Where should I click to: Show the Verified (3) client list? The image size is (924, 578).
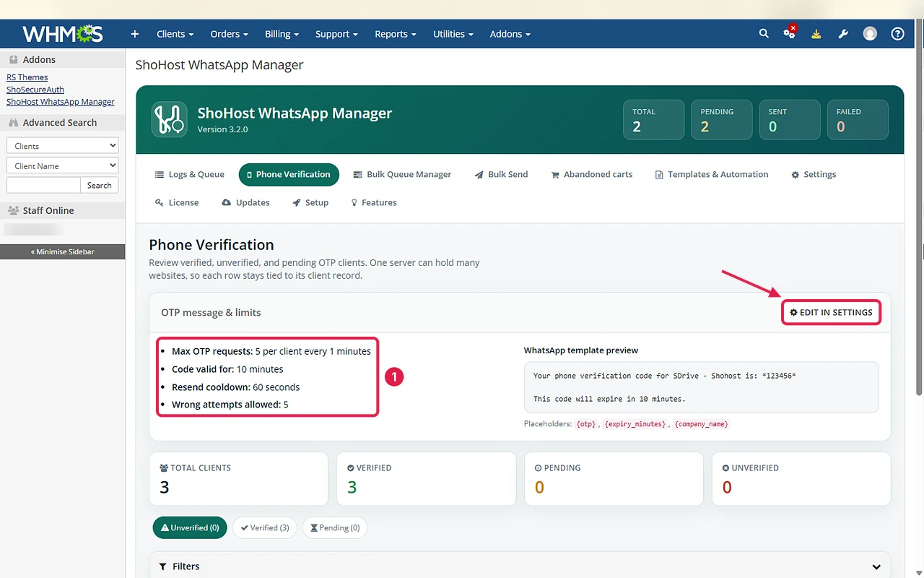click(265, 527)
